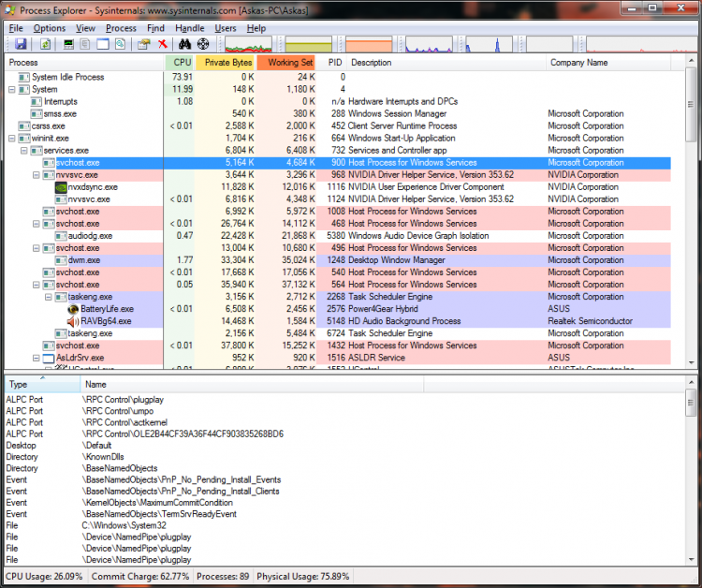Open the CPU usage mini graph
The height and width of the screenshot is (588, 702).
tap(248, 44)
